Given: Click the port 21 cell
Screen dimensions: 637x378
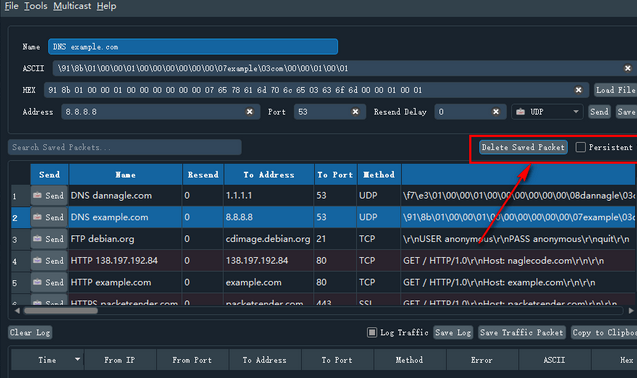Looking at the screenshot, I should [336, 239].
